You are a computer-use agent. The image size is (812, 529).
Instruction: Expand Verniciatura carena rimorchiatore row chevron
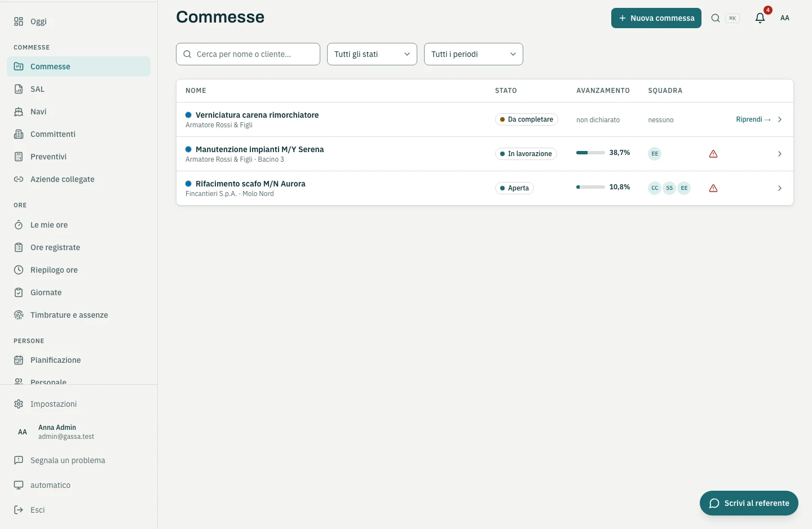click(x=780, y=119)
